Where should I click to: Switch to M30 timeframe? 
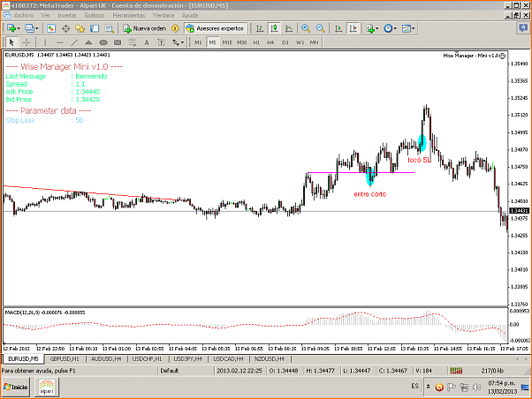tap(241, 42)
